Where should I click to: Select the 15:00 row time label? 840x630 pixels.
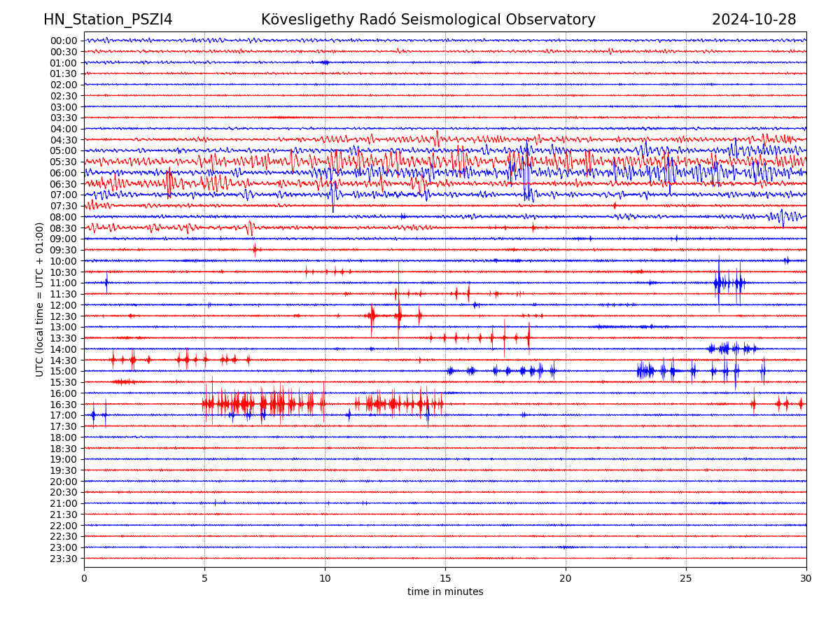[64, 371]
